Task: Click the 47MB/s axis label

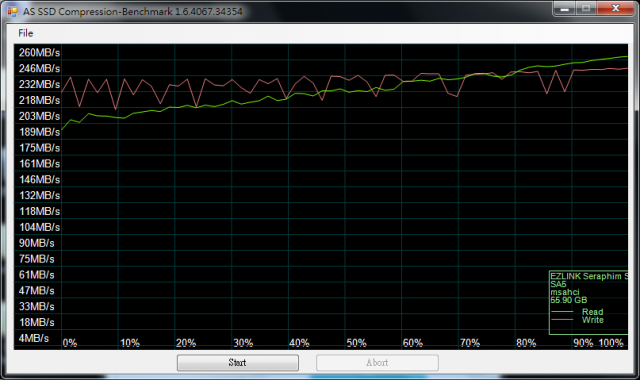Action: 36,291
